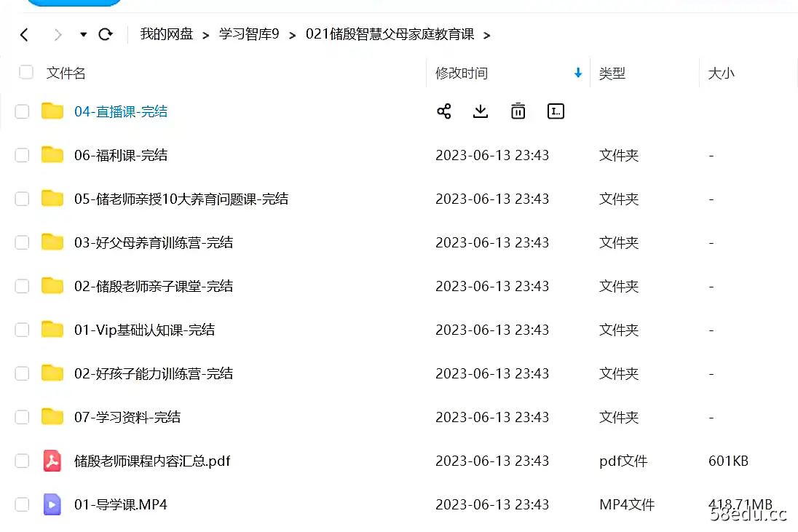The image size is (798, 532).
Task: Open the history dropdown beside navigation arrows
Action: [x=83, y=34]
